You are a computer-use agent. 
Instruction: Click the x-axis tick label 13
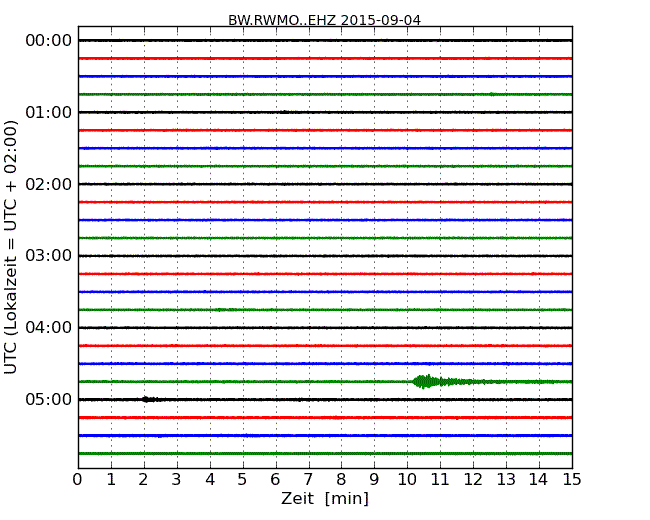coord(506,480)
